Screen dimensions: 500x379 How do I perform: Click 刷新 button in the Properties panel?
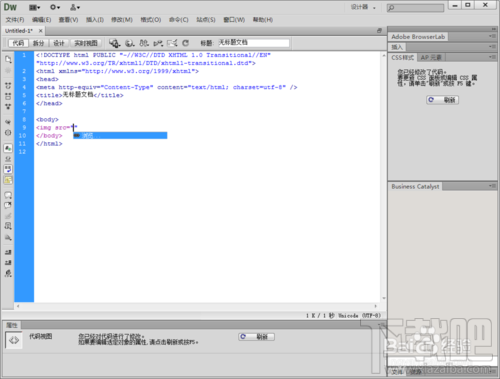click(256, 337)
